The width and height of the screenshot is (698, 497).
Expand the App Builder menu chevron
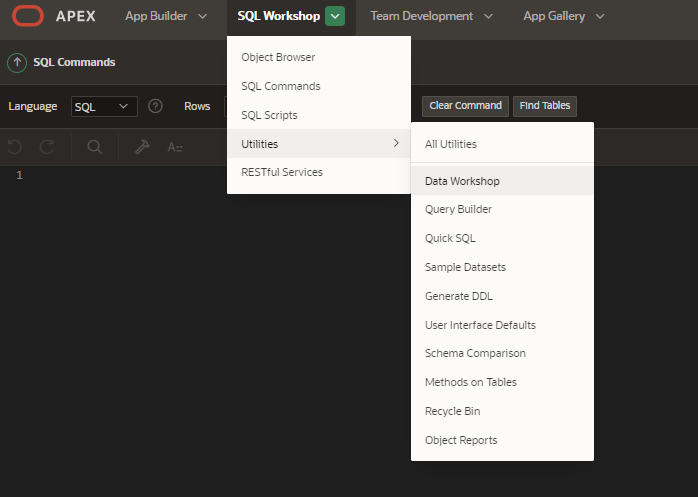[203, 16]
